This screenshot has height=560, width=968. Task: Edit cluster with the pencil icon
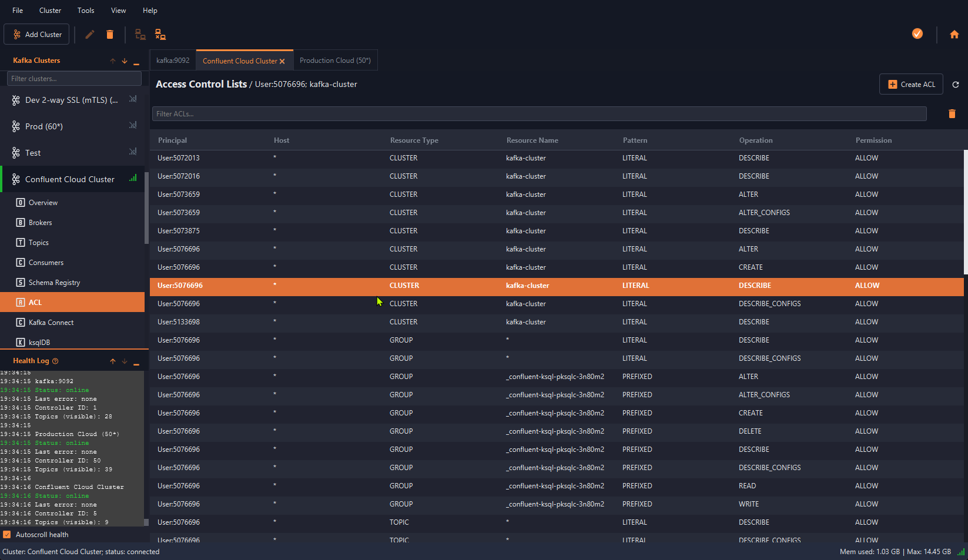coord(89,34)
